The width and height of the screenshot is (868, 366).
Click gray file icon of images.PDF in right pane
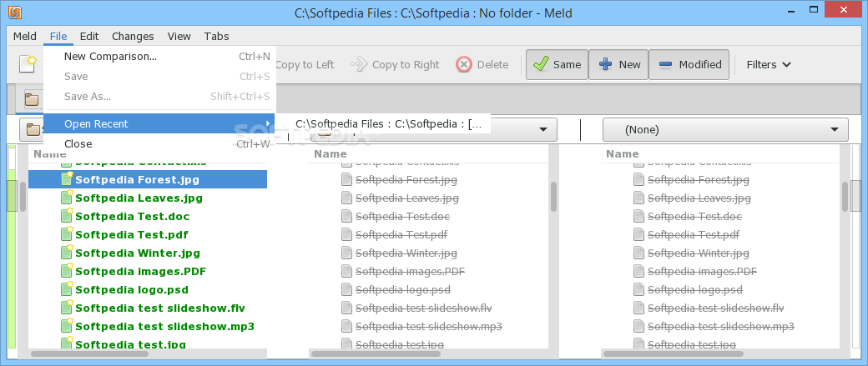click(638, 272)
